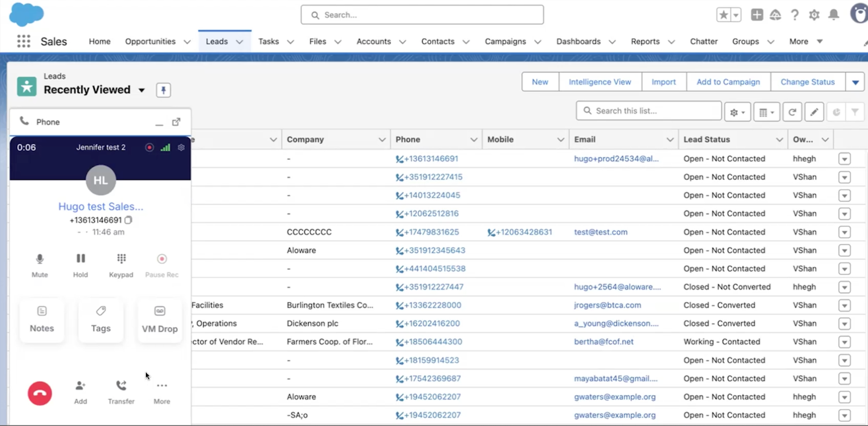The width and height of the screenshot is (868, 426).
Task: Open list filters funnel icon
Action: click(855, 112)
